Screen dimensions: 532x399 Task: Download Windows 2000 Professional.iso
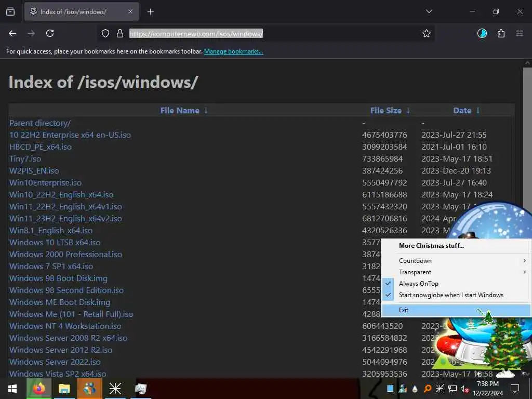click(65, 254)
